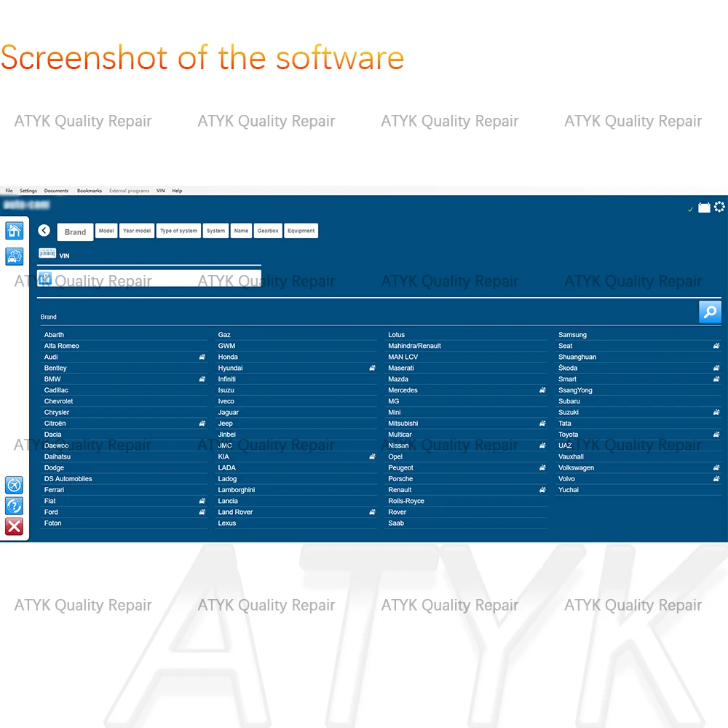Image resolution: width=728 pixels, height=728 pixels.
Task: Click the car icon beside BMW
Action: click(x=202, y=379)
